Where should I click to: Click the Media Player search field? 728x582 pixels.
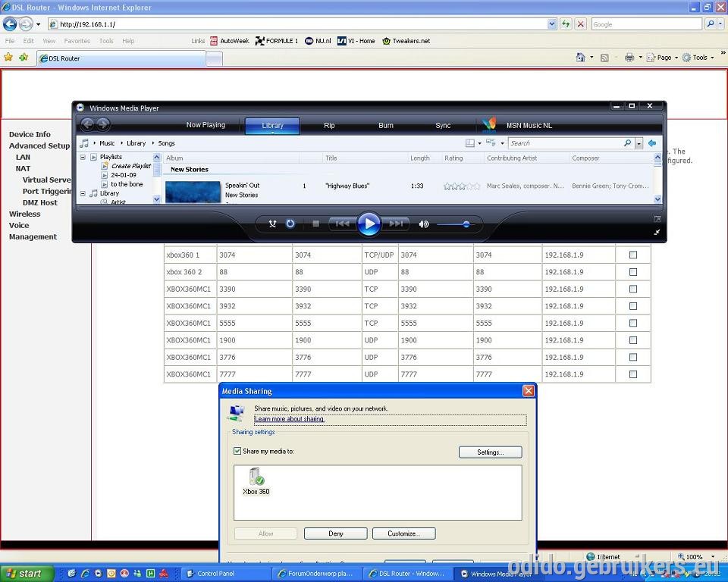coord(566,143)
